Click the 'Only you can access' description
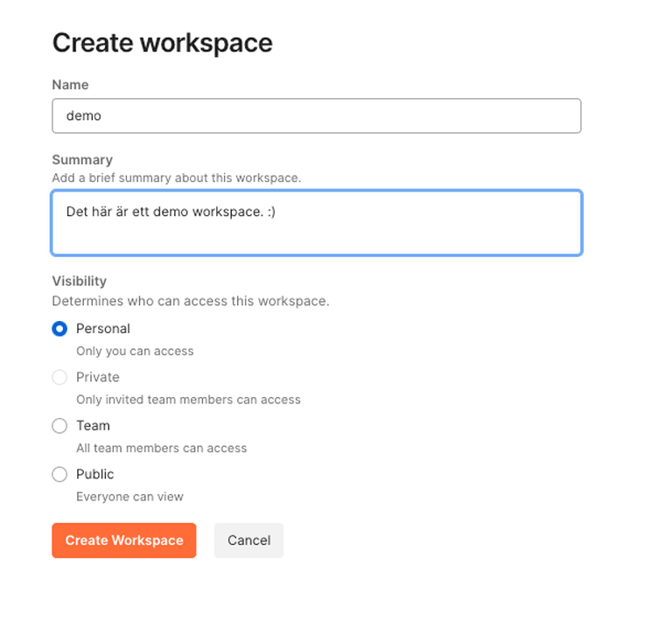Viewport: 672px width, 642px height. tap(135, 352)
